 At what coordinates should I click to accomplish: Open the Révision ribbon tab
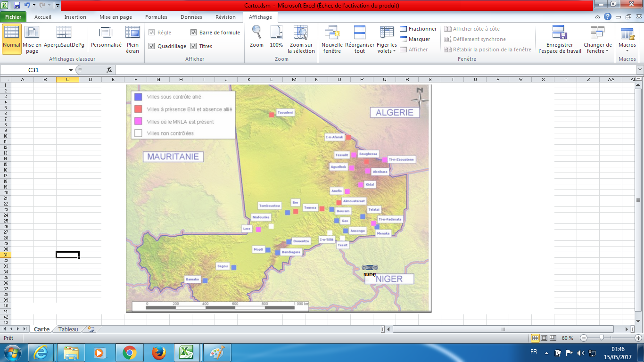tap(225, 17)
